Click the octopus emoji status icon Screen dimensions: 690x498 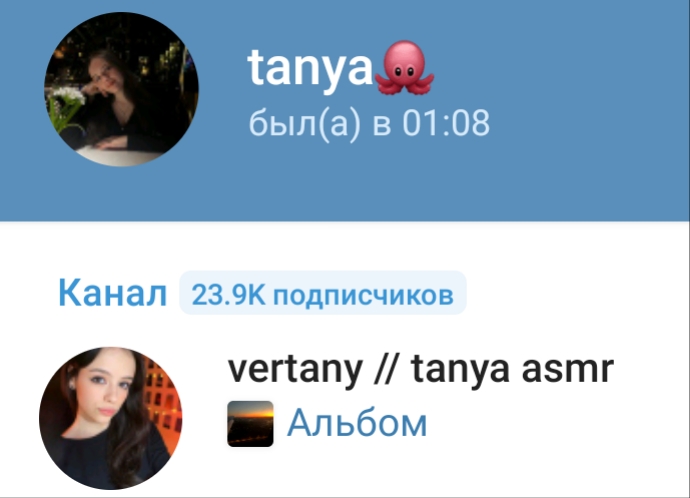click(405, 67)
